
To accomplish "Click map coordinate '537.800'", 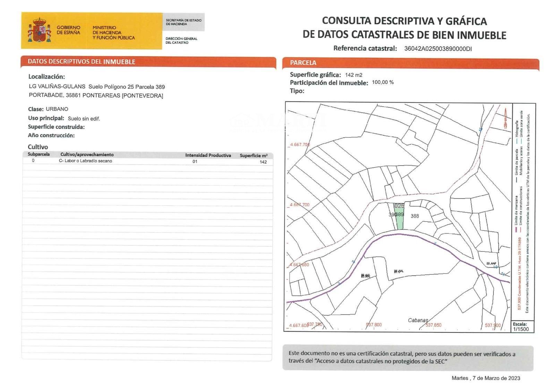I will (374, 325).
